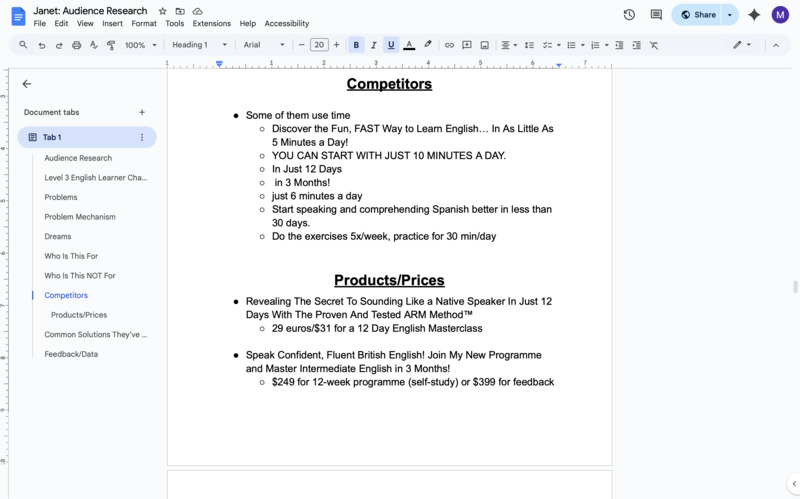This screenshot has height=499, width=800.
Task: Increase the font size
Action: [x=336, y=45]
